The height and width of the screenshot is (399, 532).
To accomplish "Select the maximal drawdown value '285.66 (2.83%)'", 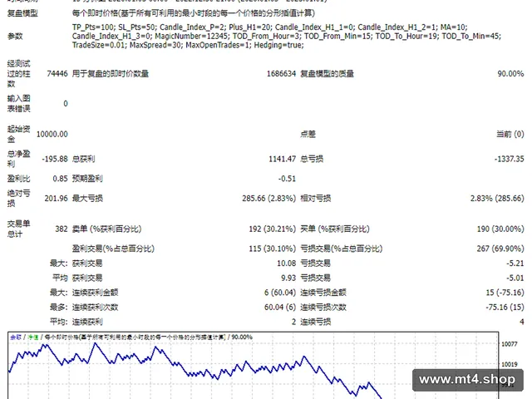I will (269, 198).
